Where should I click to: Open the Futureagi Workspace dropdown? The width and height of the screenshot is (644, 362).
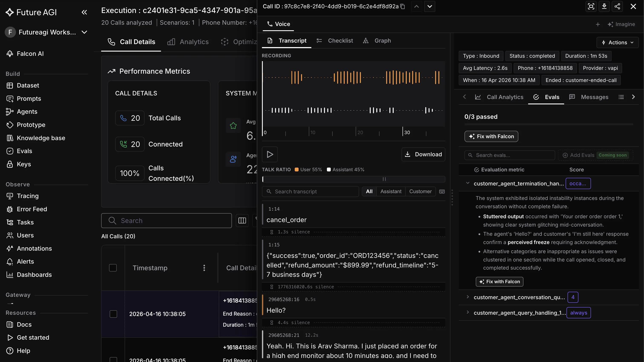[46, 32]
